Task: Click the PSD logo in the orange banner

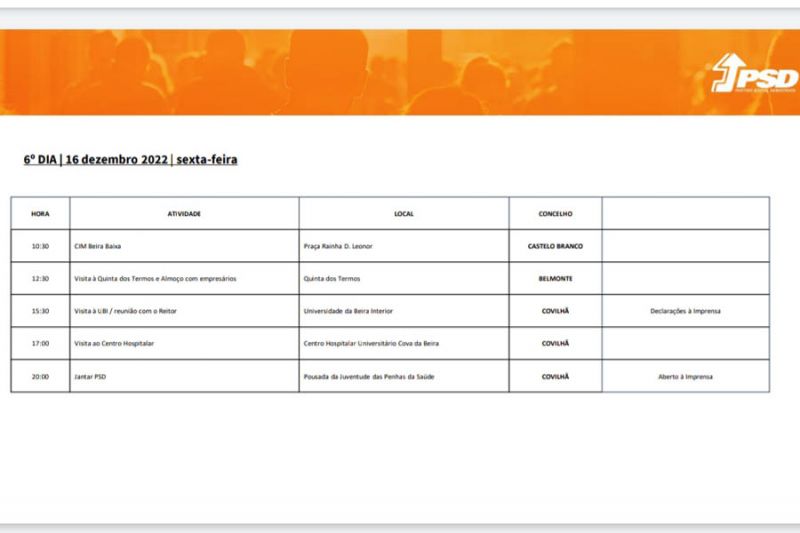Action: pos(755,74)
